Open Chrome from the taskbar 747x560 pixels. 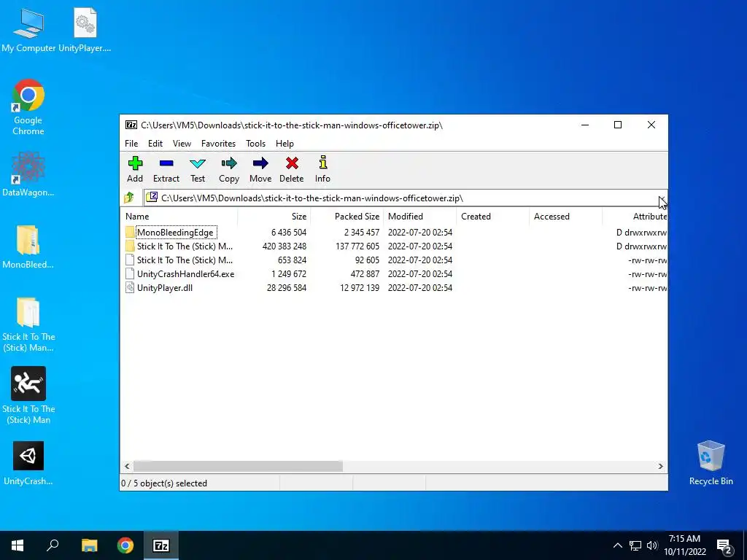coord(125,545)
